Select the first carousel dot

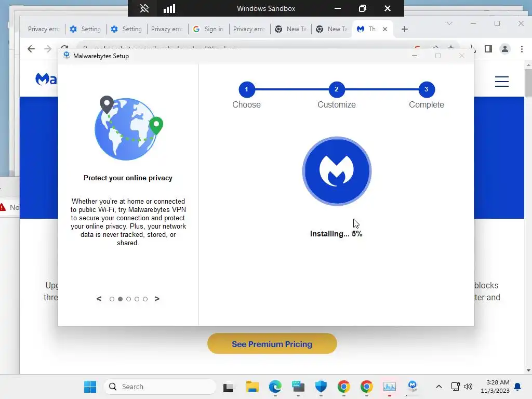click(112, 299)
